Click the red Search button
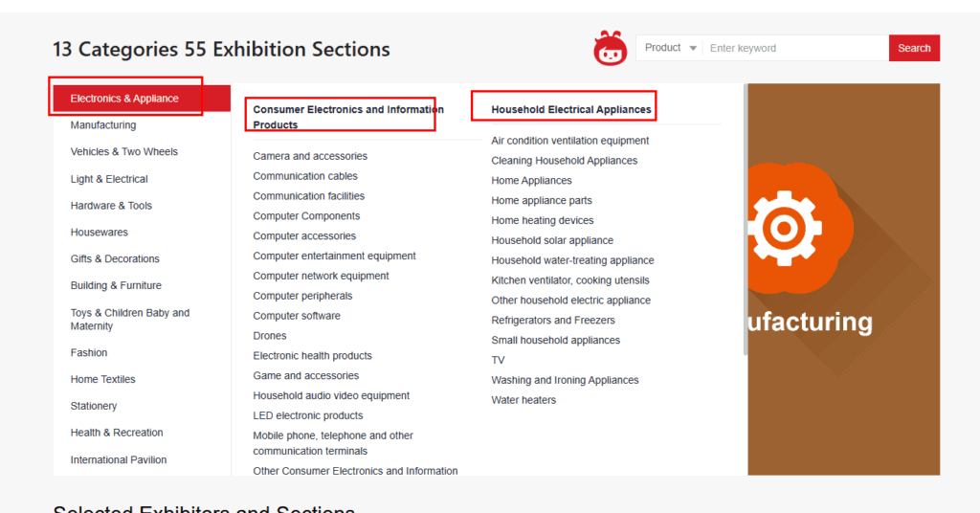Image resolution: width=980 pixels, height=513 pixels. pyautogui.click(x=914, y=48)
